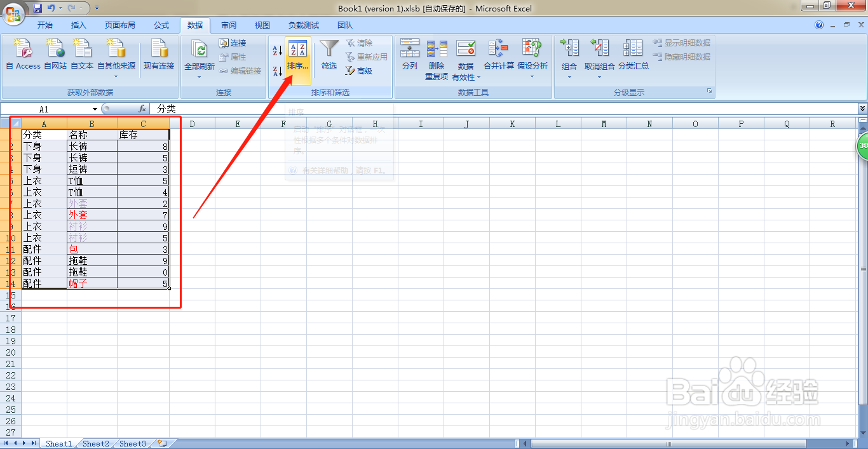This screenshot has width=868, height=449.
Task: Switch to the Home (开始) tab
Action: (x=45, y=25)
